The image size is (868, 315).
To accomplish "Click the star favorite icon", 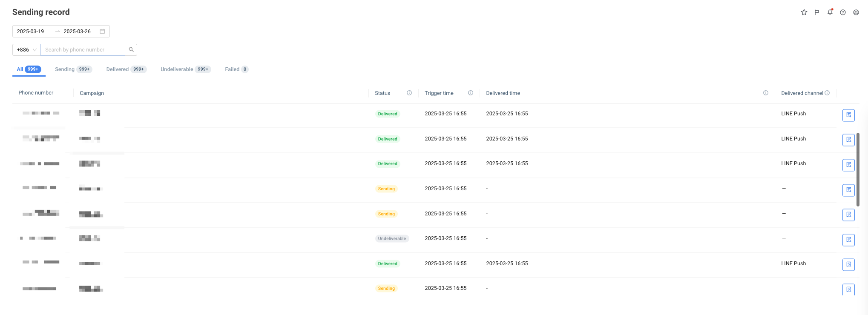I will point(804,12).
